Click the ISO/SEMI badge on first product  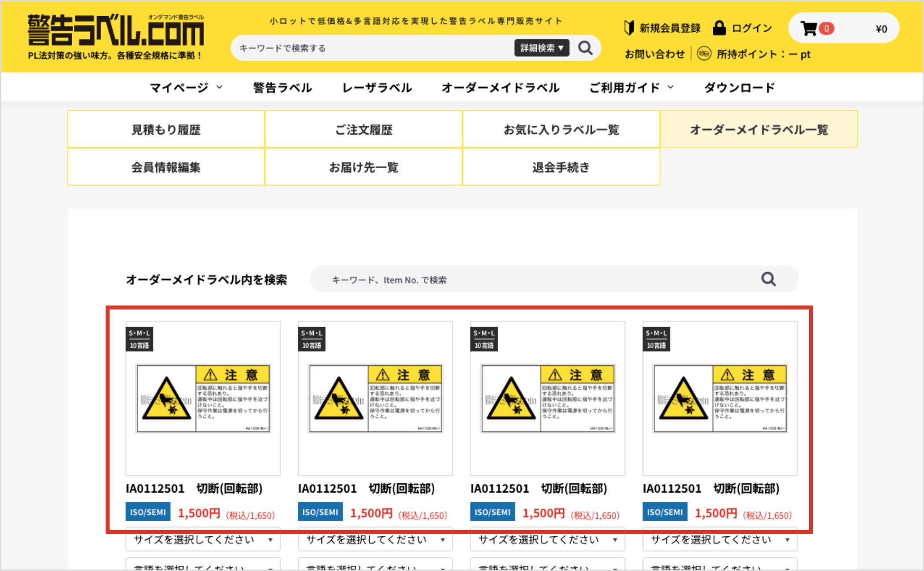[148, 512]
